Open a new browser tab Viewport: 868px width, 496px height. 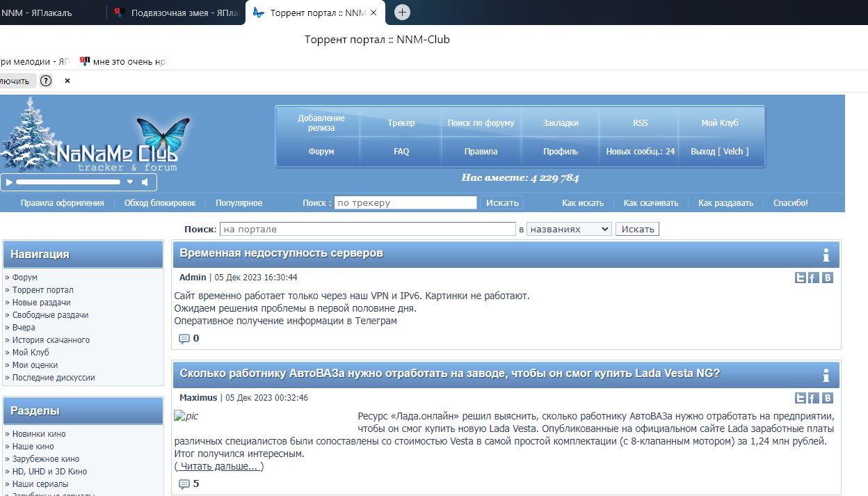[x=402, y=13]
